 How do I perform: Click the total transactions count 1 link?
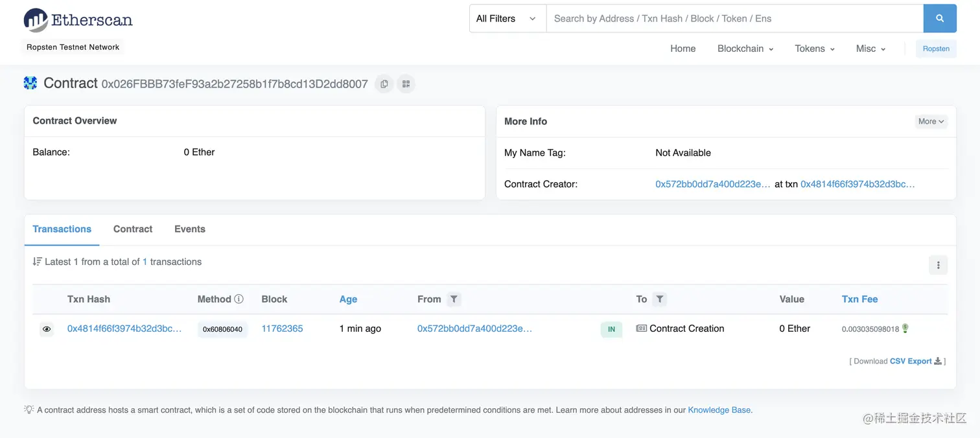pos(145,262)
